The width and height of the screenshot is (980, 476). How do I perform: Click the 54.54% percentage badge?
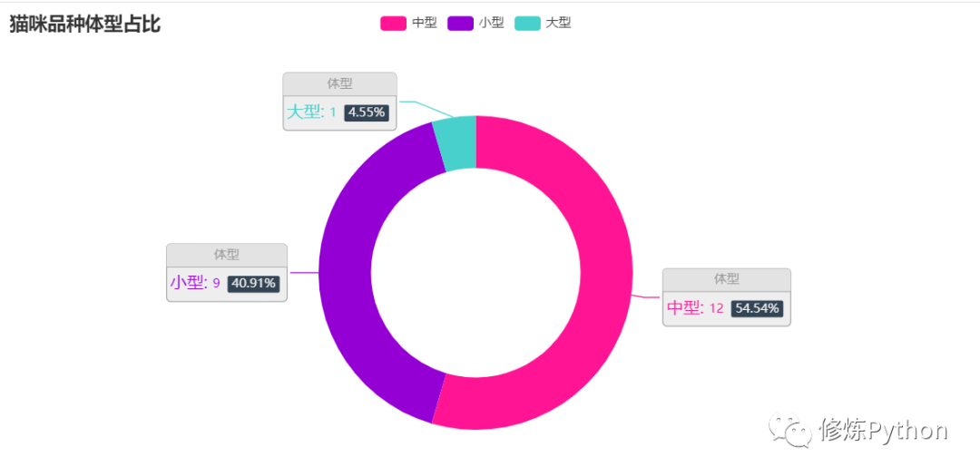pyautogui.click(x=758, y=308)
